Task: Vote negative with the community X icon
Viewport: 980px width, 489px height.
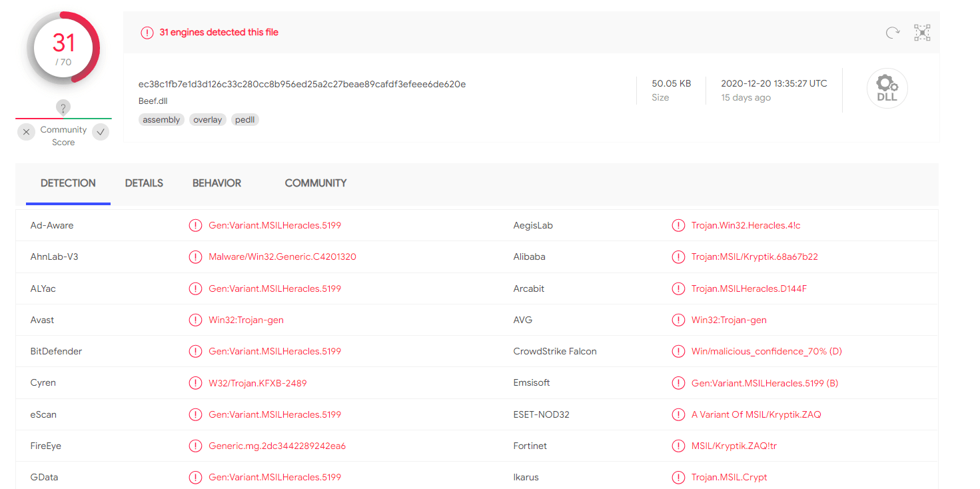Action: 26,132
